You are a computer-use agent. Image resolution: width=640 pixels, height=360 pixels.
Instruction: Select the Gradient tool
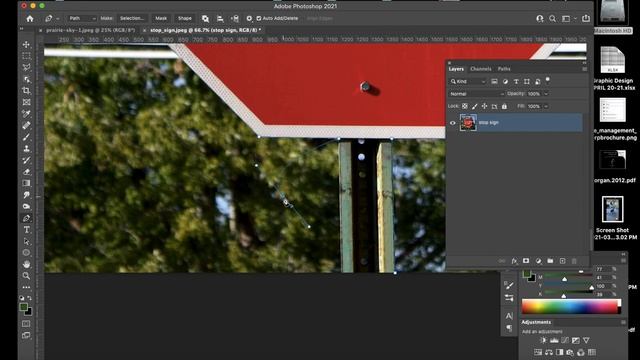27,183
